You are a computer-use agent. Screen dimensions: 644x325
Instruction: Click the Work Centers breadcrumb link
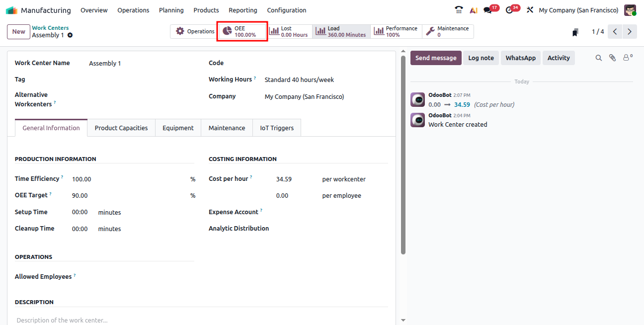[50, 28]
